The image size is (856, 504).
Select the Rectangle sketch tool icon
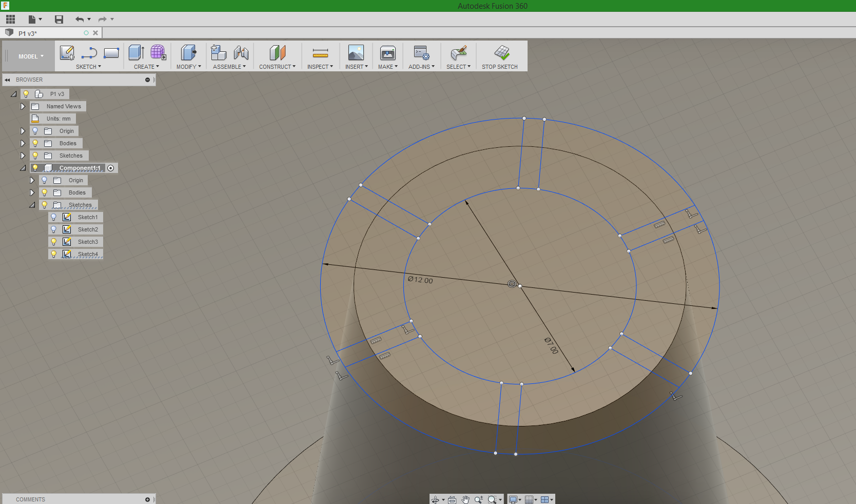[x=111, y=53]
